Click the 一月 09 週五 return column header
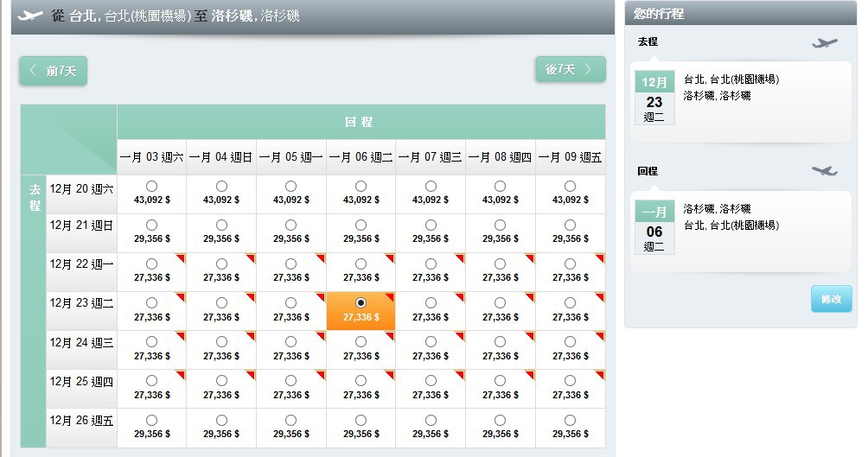The image size is (868, 457). 570,157
